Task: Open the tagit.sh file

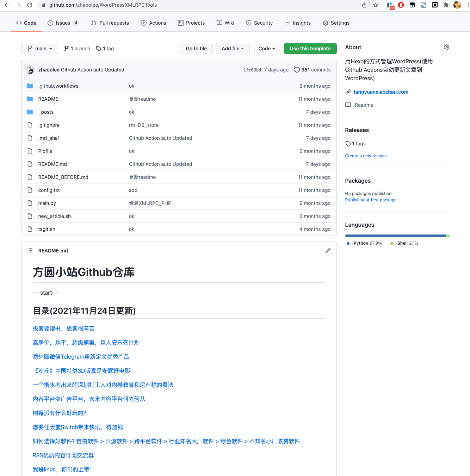Action: [47, 229]
